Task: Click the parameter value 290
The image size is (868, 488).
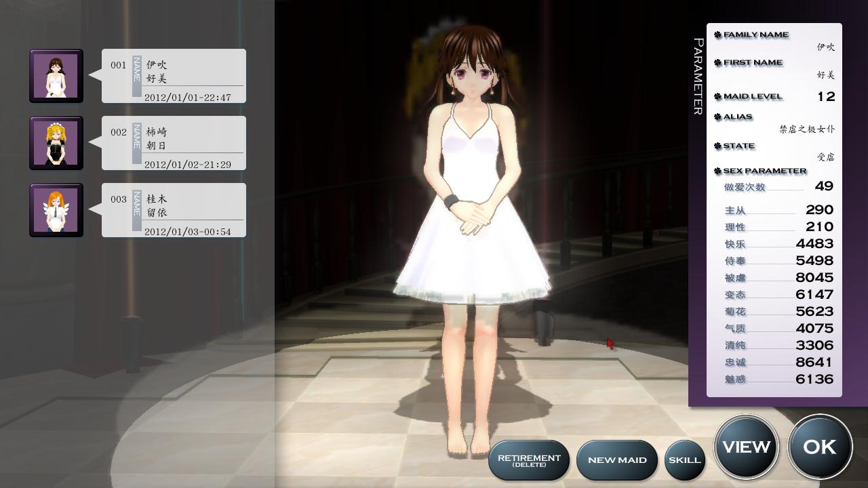Action: click(x=820, y=209)
